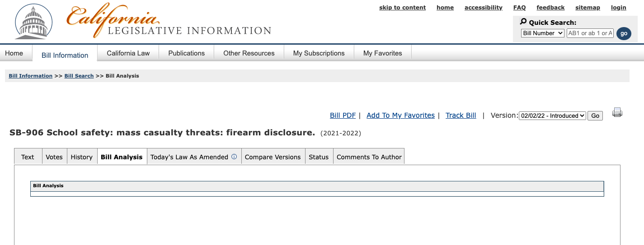Open the History tab

click(82, 157)
